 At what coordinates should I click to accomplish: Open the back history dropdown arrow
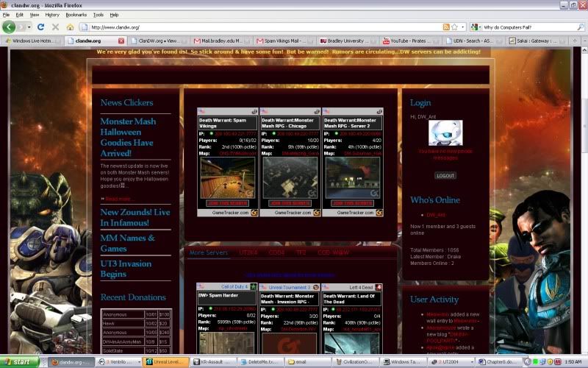(29, 27)
